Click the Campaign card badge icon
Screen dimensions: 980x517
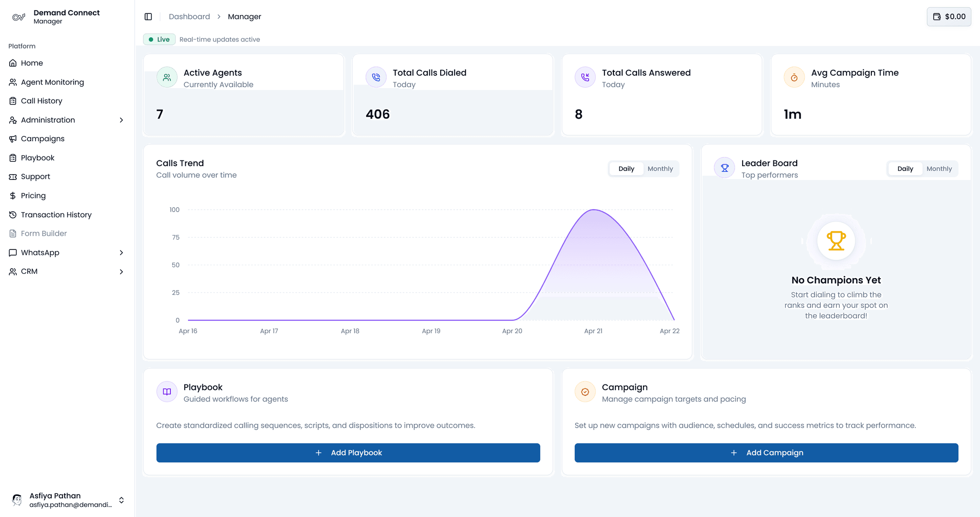tap(585, 392)
